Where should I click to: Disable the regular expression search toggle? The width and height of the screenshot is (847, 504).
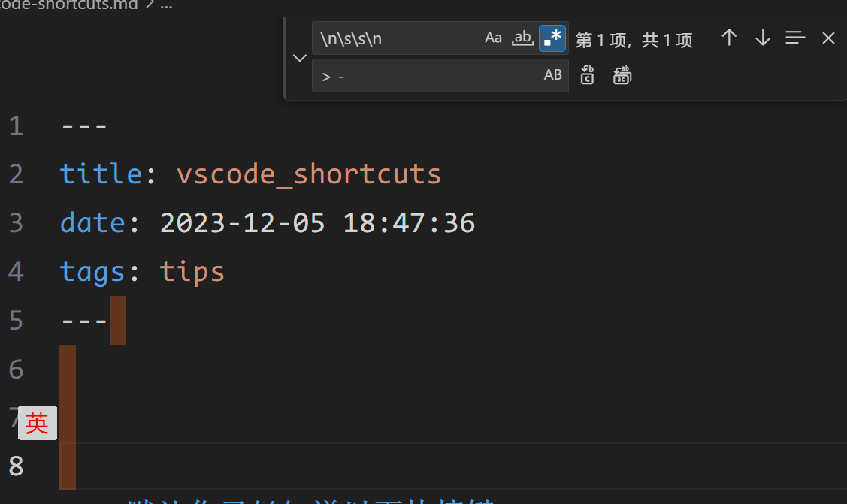[x=552, y=38]
